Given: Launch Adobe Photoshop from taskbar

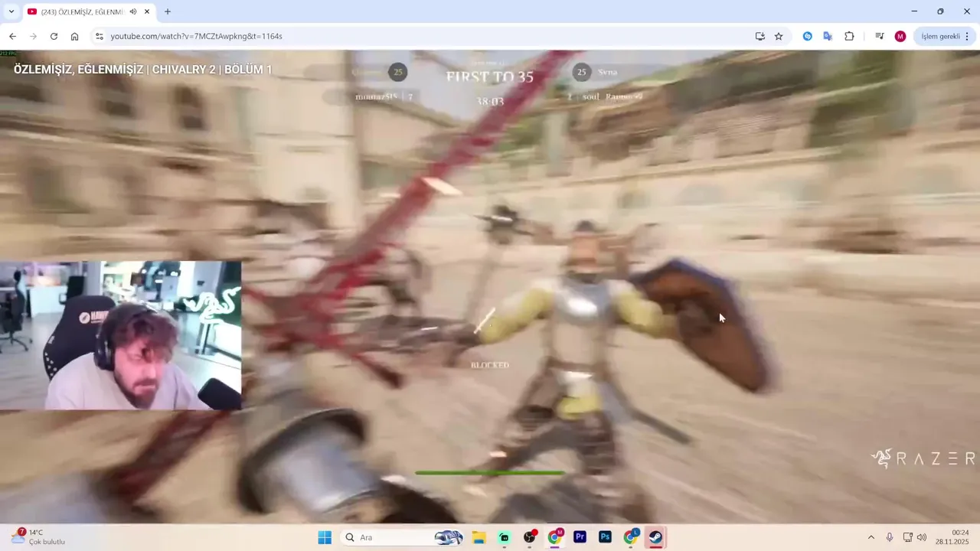Looking at the screenshot, I should tap(605, 537).
